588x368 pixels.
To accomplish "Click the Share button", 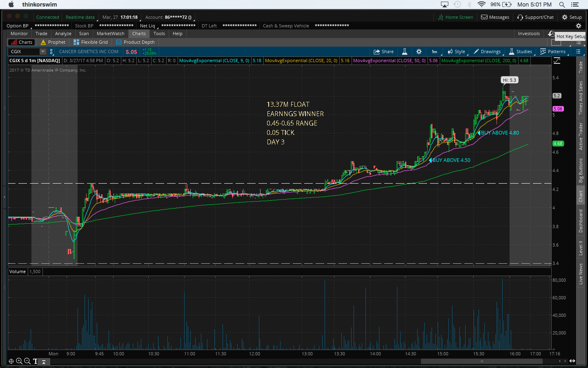I will point(383,52).
